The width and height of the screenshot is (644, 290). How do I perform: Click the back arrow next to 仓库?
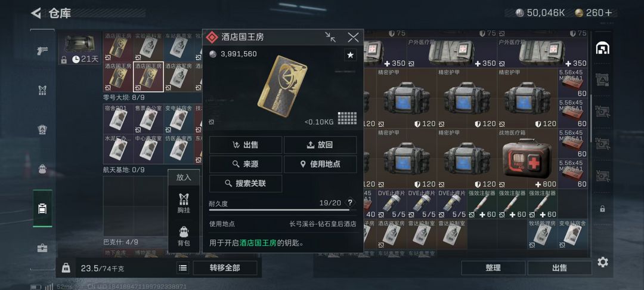[36, 13]
